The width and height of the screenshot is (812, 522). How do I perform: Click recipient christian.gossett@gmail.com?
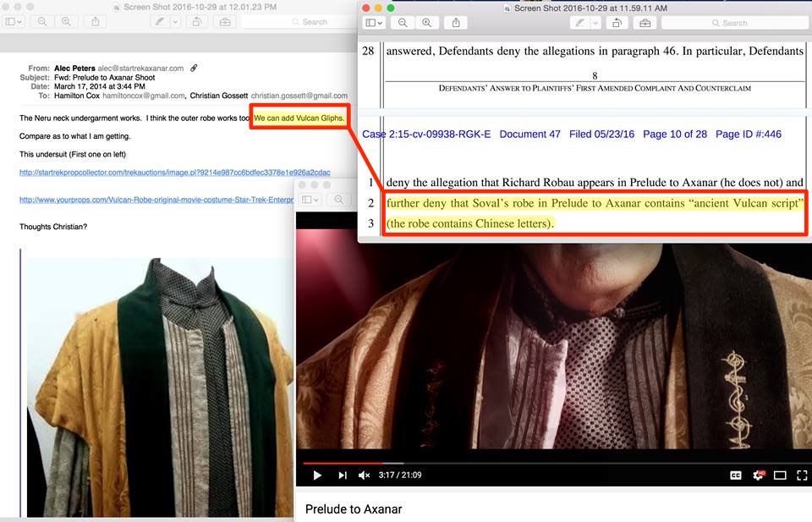pyautogui.click(x=299, y=96)
